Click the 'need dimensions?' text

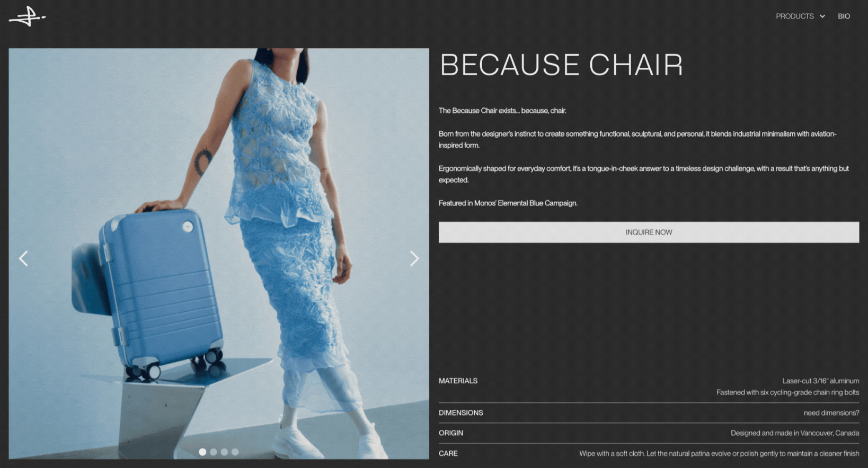[x=831, y=413]
